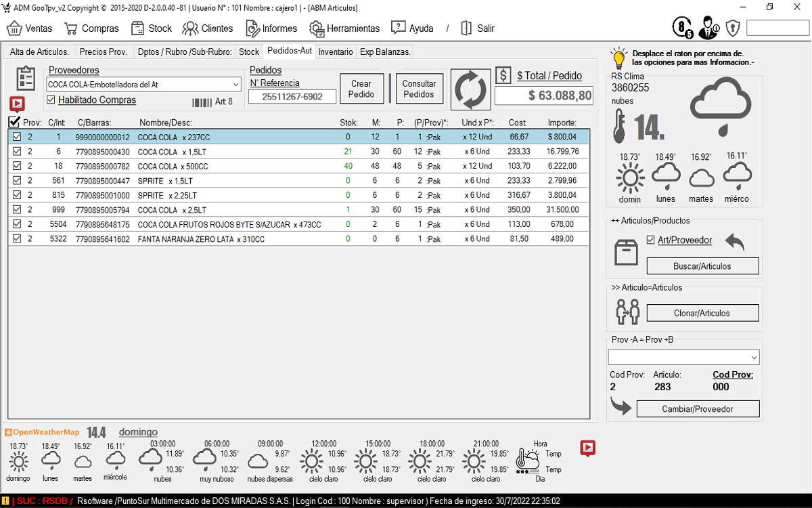Uncheck the COCA COLA x 237CC row
Image resolution: width=812 pixels, height=508 pixels.
tap(18, 137)
